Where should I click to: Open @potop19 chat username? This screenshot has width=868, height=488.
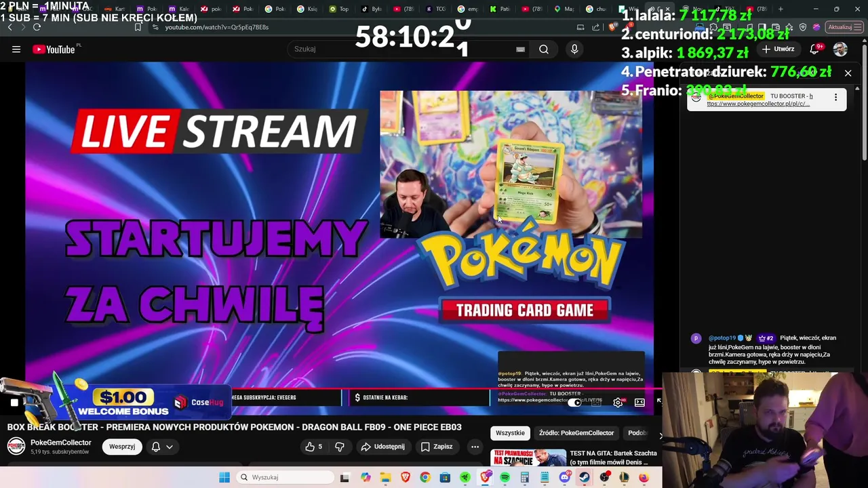(722, 338)
